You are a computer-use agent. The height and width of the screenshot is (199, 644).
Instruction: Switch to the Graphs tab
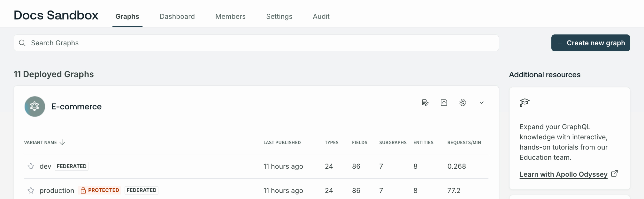click(x=127, y=17)
